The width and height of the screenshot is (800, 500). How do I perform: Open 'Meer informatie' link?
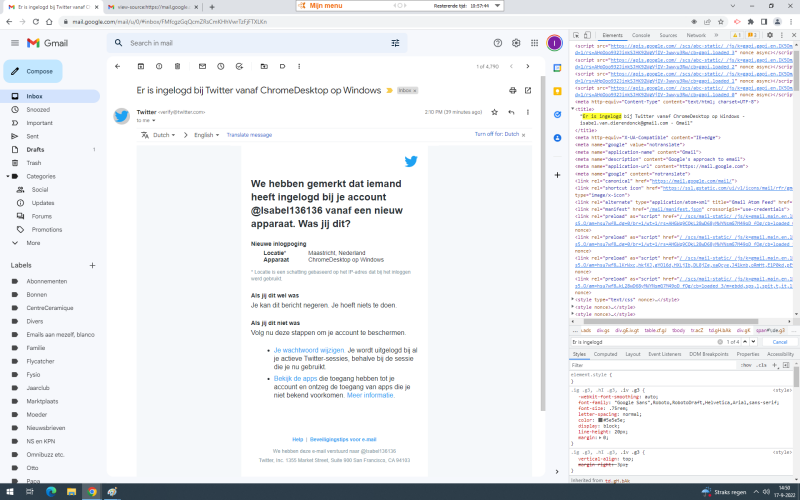click(370, 395)
